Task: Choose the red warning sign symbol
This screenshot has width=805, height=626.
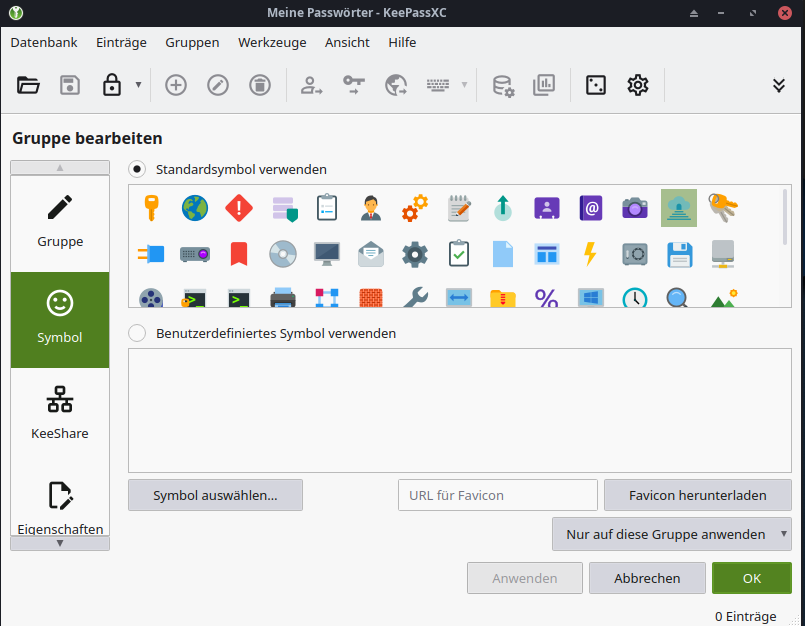Action: pos(239,208)
